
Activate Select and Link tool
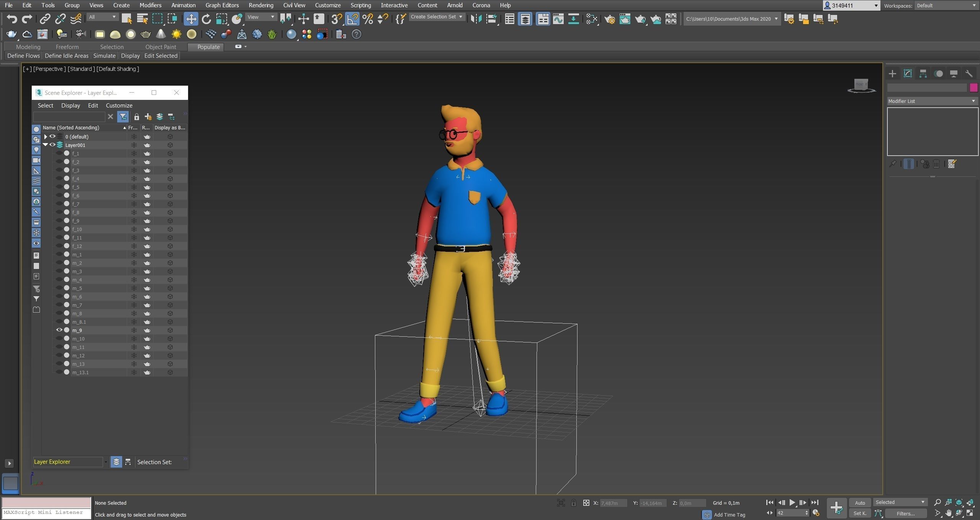point(45,19)
